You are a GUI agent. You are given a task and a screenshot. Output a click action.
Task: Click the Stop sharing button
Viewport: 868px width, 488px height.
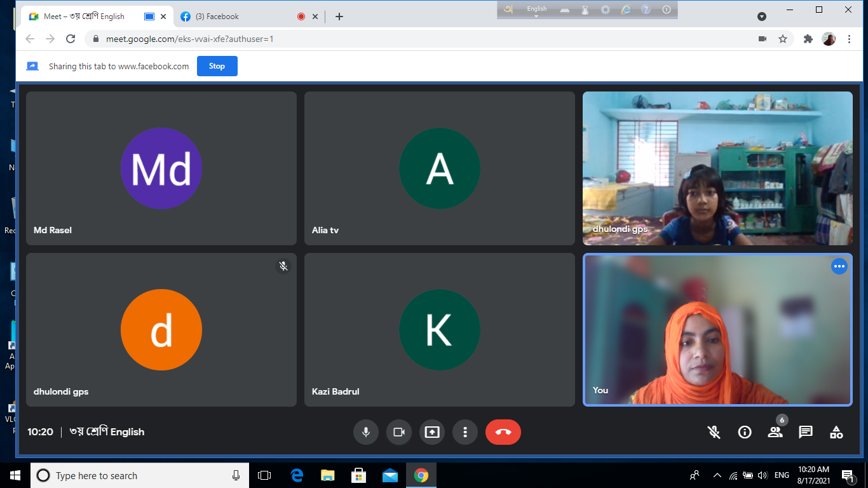click(x=217, y=66)
